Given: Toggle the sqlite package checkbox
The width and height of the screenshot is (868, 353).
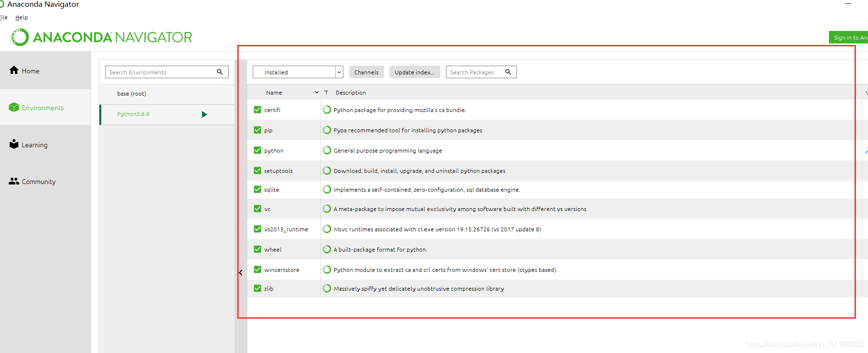Looking at the screenshot, I should 258,189.
